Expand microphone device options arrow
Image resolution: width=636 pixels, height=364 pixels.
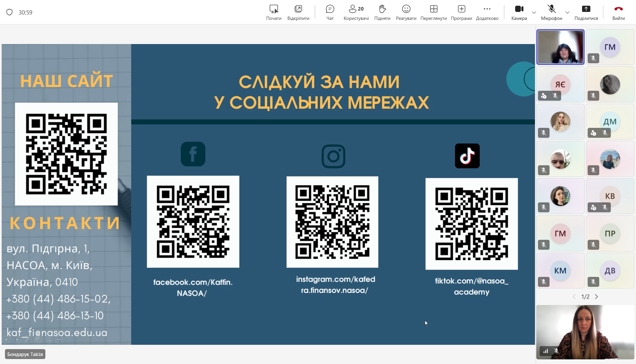567,13
